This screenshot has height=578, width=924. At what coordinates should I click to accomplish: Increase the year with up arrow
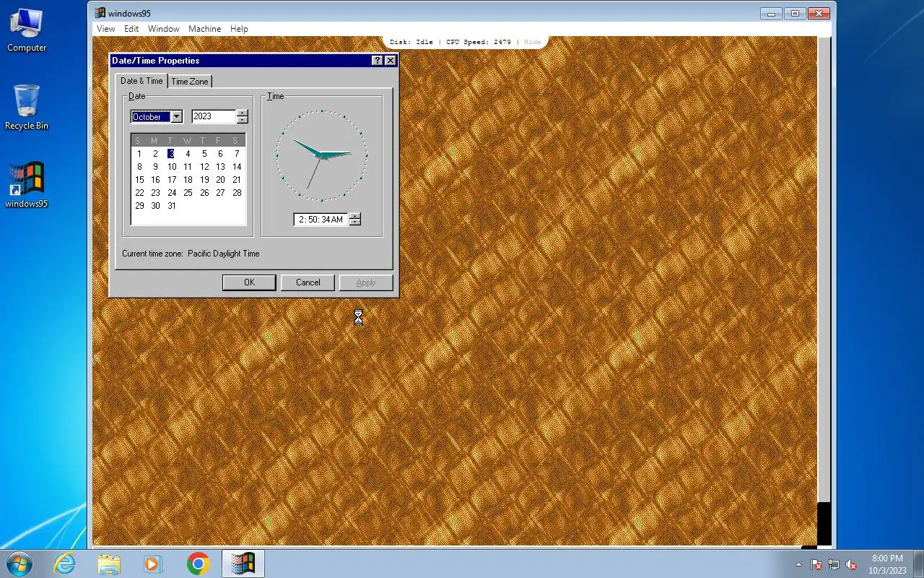[243, 113]
